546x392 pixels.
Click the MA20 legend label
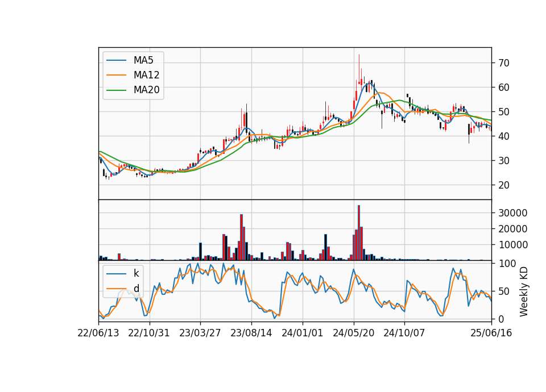click(x=146, y=90)
